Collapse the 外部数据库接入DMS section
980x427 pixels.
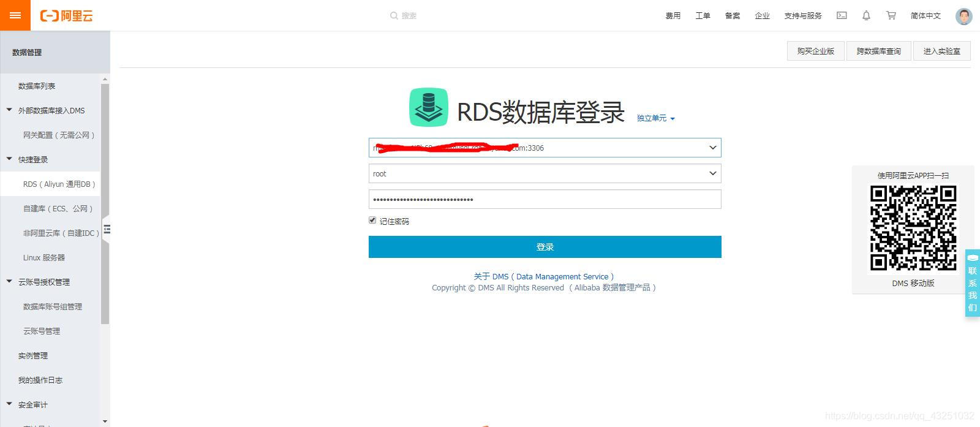[9, 110]
